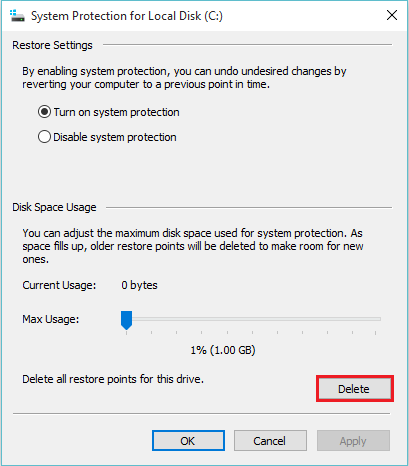Image resolution: width=409 pixels, height=466 pixels.
Task: Click the By enabling system protection description paragraph
Action: pyautogui.click(x=184, y=77)
